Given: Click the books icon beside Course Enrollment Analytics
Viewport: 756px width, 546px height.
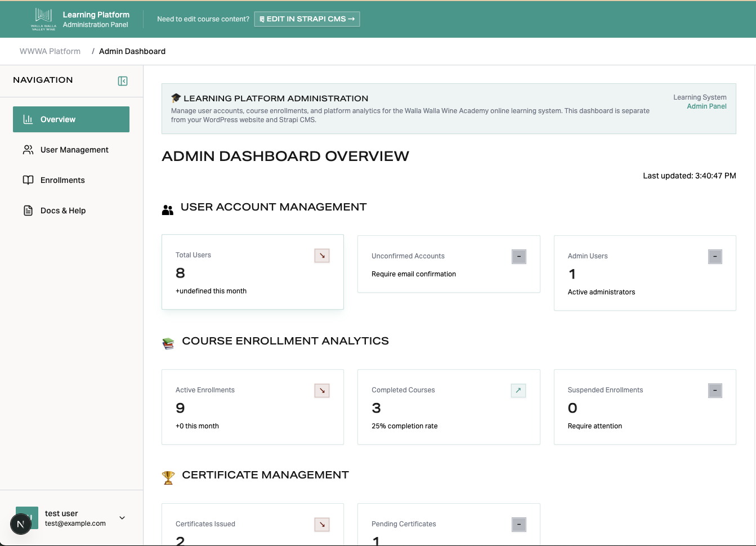Looking at the screenshot, I should coord(168,343).
